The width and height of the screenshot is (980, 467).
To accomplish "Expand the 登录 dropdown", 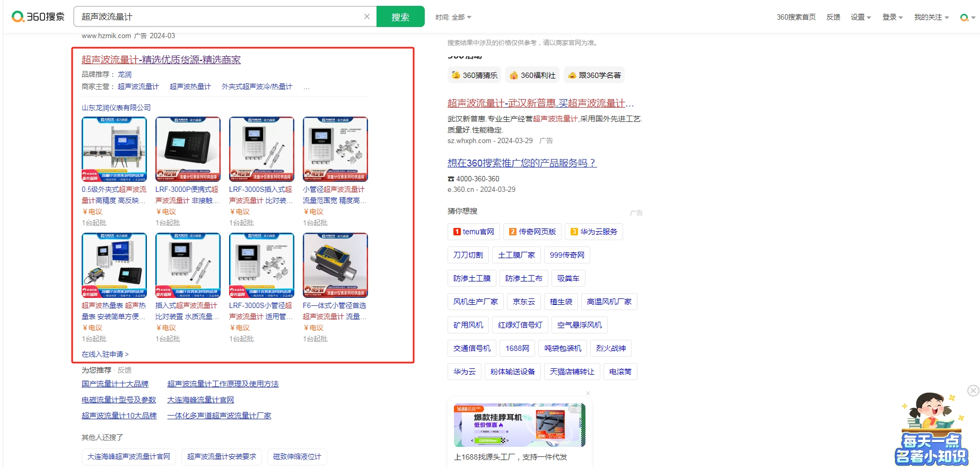I will click(892, 17).
